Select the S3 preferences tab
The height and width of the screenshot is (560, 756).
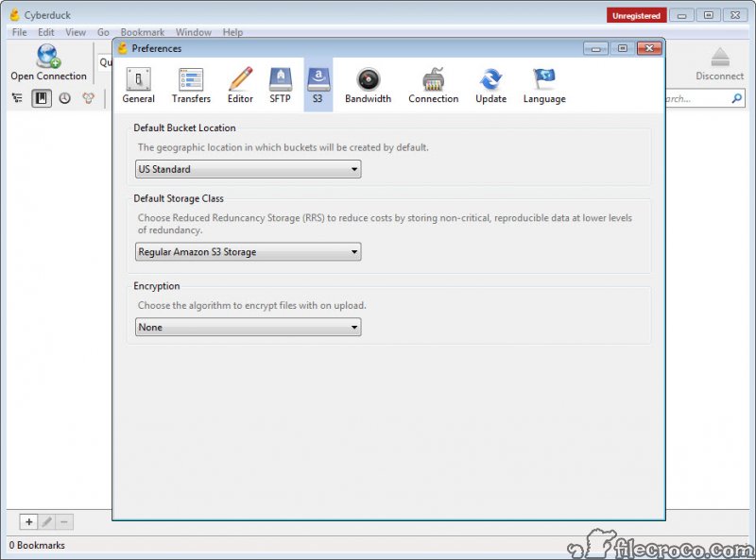tap(318, 85)
